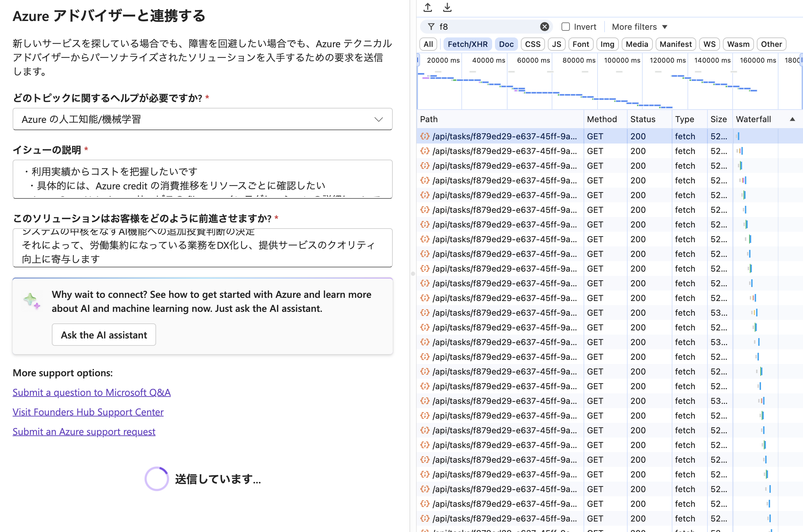Filter requests by CSS
Screen dimensions: 803x532
(x=533, y=44)
